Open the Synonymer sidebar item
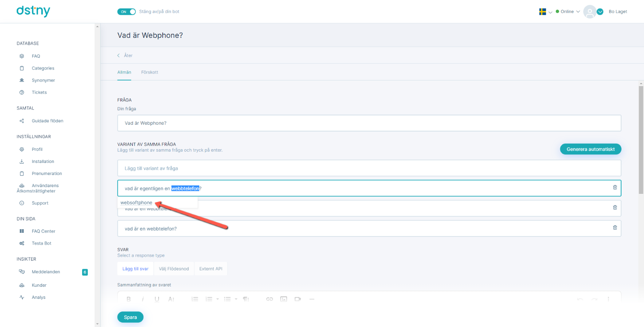This screenshot has height=327, width=644. coord(43,80)
